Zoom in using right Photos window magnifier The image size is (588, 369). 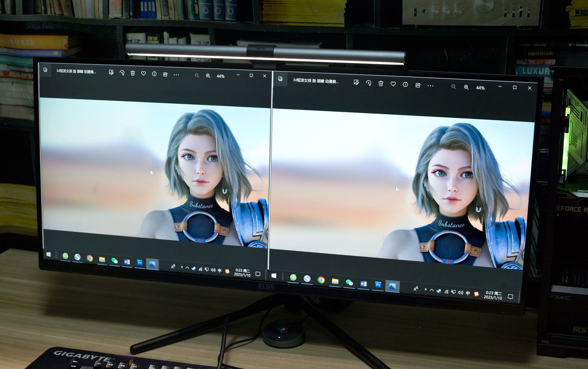click(x=466, y=87)
